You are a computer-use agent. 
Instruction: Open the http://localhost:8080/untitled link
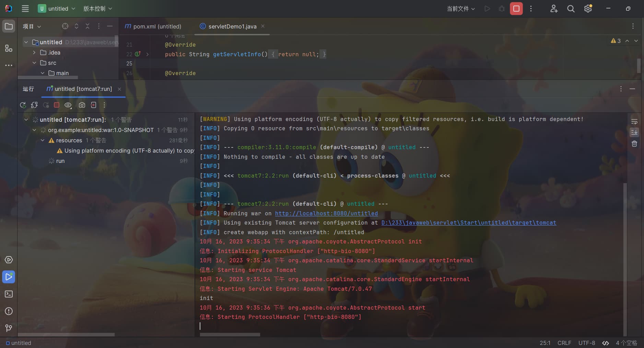pos(326,213)
